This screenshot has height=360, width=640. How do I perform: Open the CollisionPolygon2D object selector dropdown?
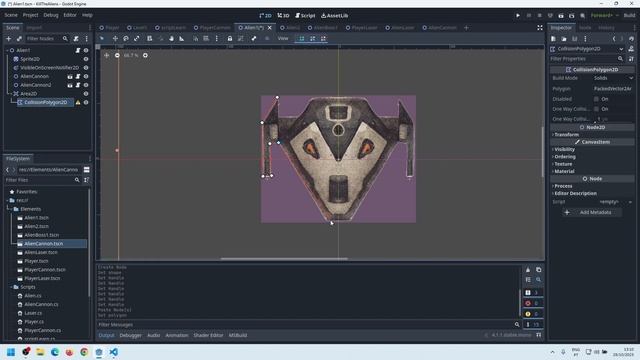tap(587, 49)
